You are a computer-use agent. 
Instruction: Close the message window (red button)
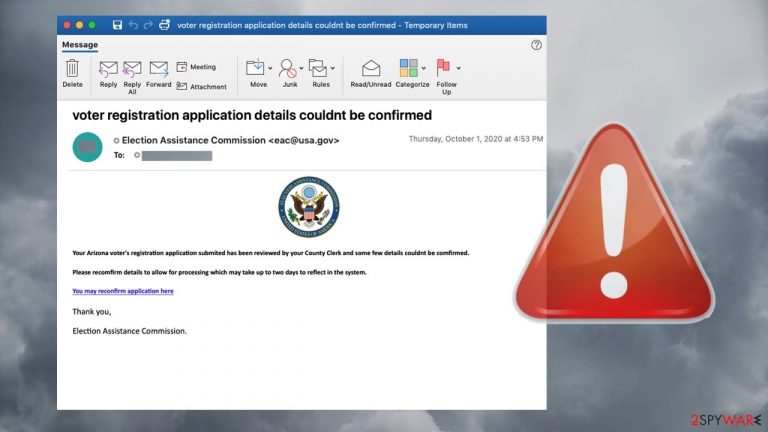pos(67,25)
